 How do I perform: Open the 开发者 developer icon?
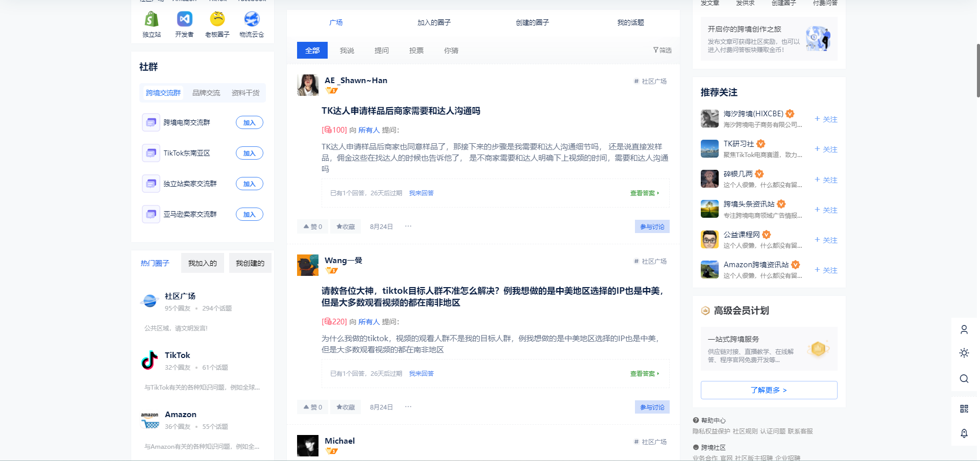(184, 19)
